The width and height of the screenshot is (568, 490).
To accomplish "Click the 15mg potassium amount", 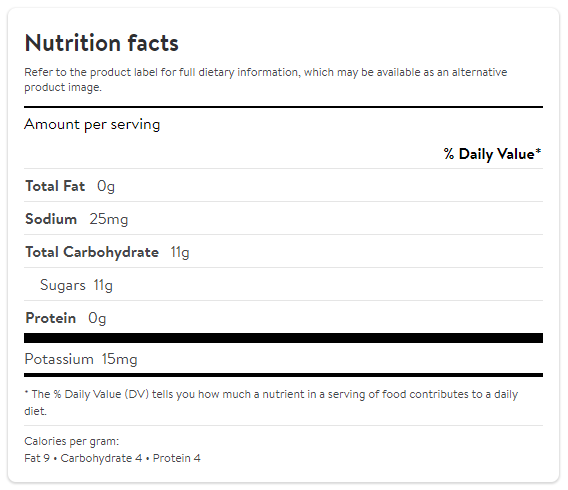I will pos(120,359).
